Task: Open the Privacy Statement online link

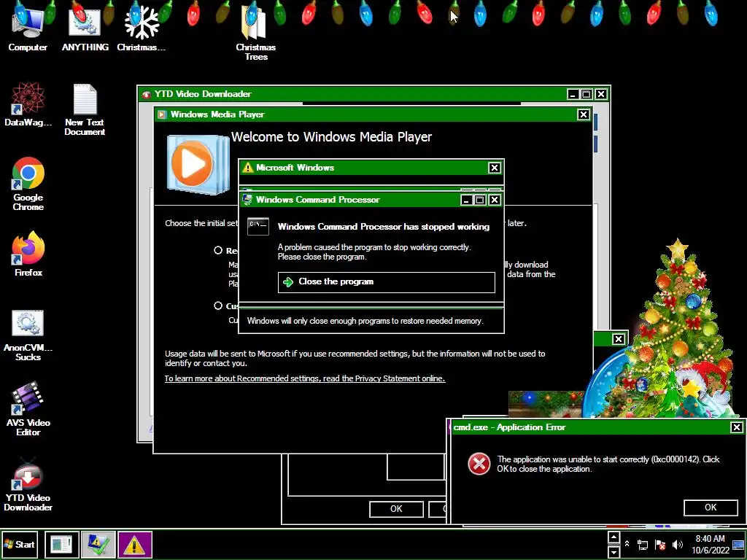Action: 305,378
